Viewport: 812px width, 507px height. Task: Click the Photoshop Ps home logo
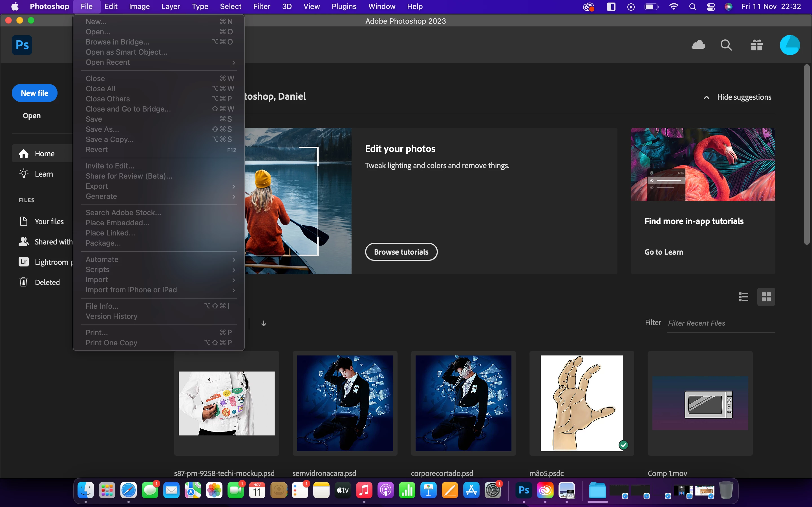[22, 45]
